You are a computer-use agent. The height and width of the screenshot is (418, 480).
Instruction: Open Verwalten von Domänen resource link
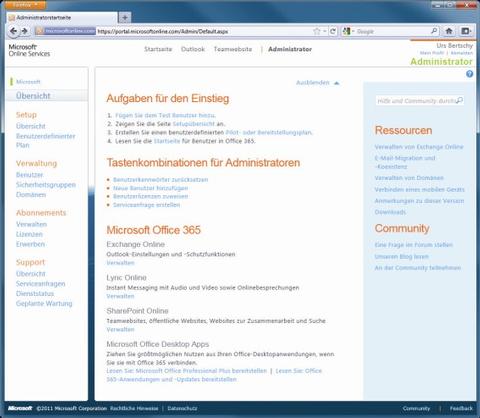(x=409, y=178)
